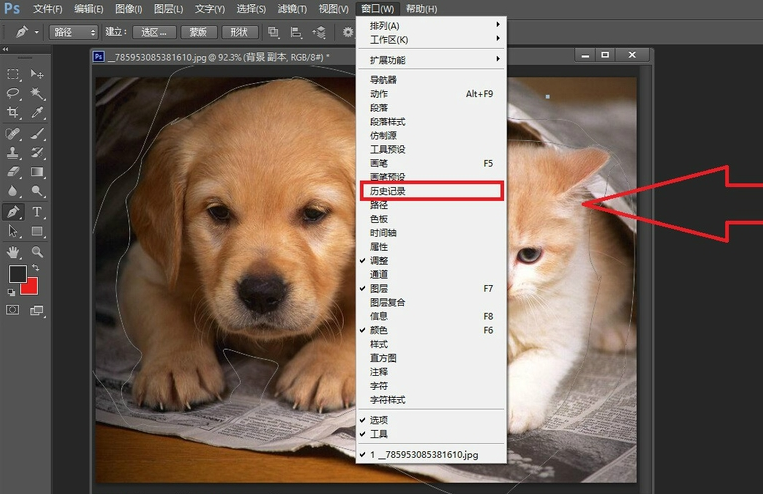Open the pen tool preset picker arrow
763x494 pixels.
[x=37, y=32]
